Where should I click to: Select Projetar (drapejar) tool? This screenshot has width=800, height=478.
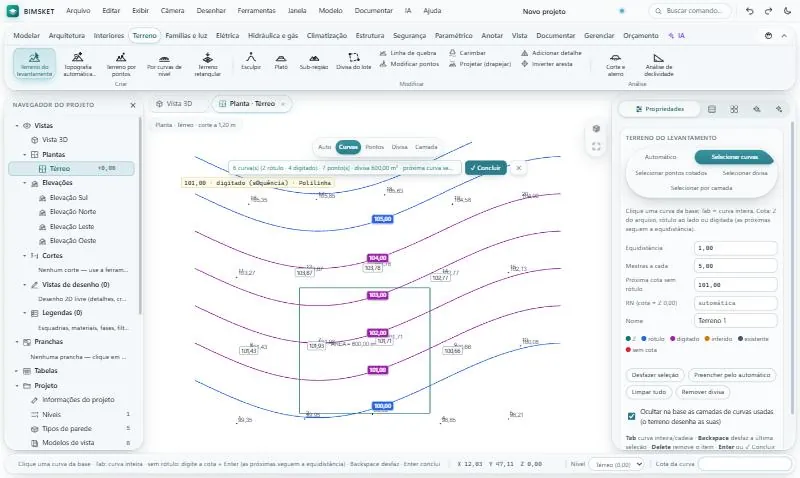point(480,64)
